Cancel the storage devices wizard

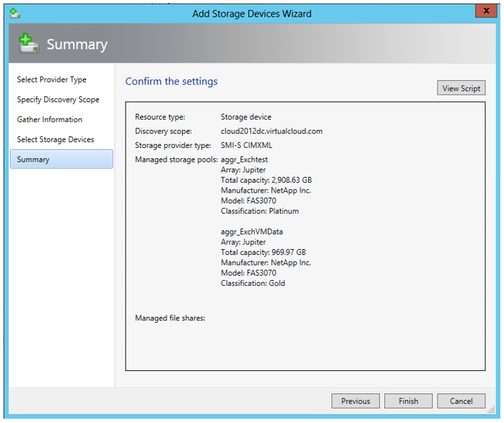(x=461, y=401)
